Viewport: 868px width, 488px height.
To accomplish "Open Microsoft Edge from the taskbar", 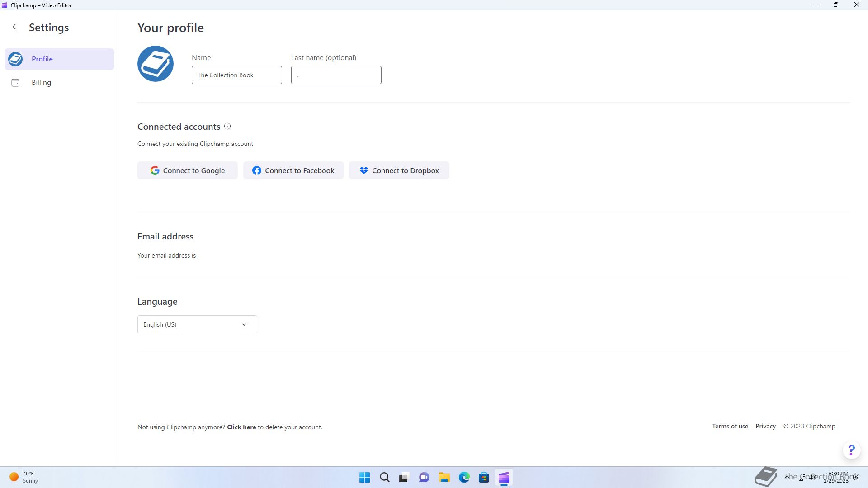I will [464, 478].
